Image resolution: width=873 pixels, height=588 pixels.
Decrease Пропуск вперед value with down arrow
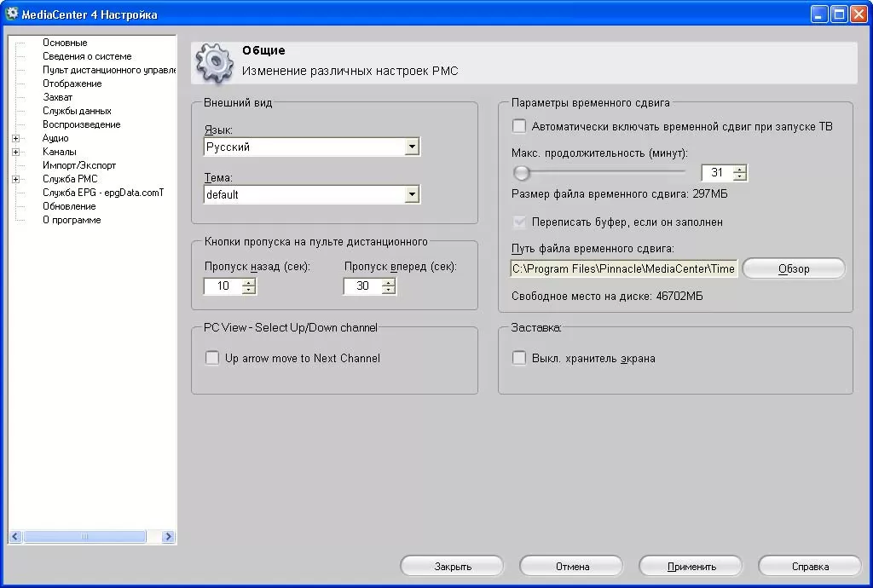388,291
